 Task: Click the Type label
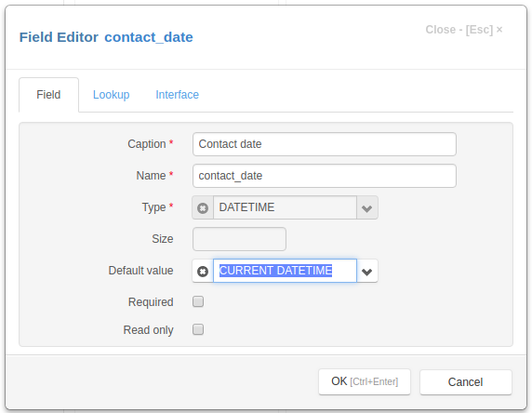pos(153,207)
